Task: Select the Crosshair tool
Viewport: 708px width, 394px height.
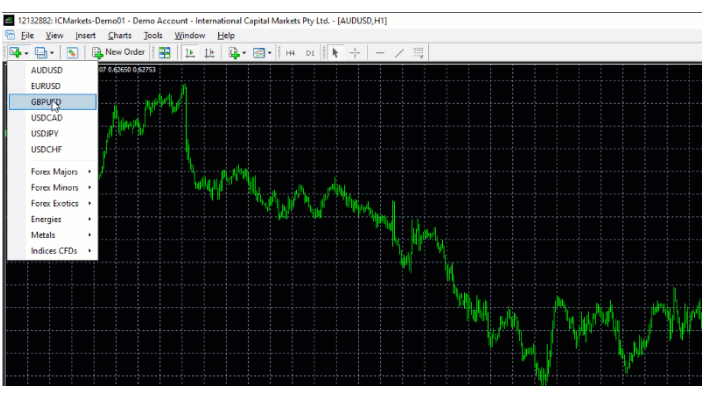Action: pyautogui.click(x=355, y=53)
